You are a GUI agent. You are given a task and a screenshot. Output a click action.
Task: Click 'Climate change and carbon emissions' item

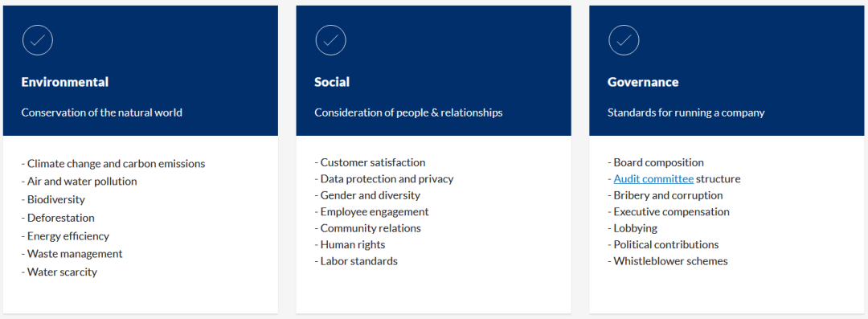(x=113, y=164)
